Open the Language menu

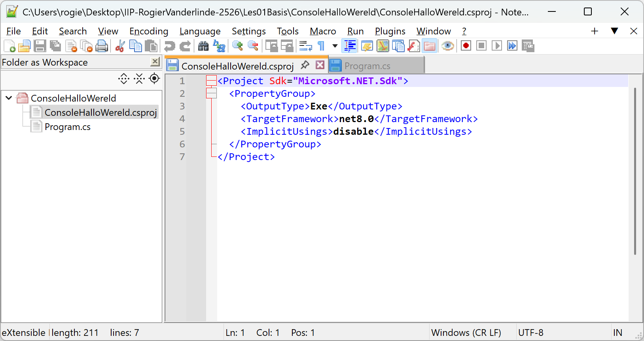point(200,31)
